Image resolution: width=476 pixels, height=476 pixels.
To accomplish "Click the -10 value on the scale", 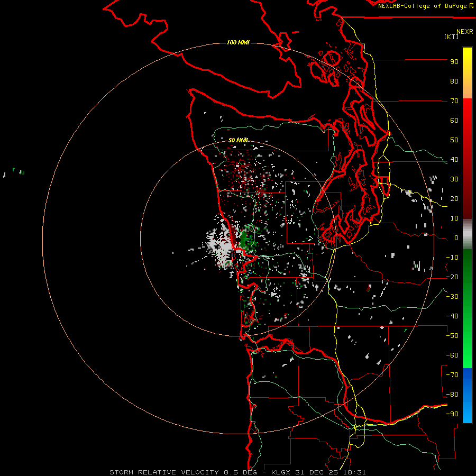I will pos(452,258).
